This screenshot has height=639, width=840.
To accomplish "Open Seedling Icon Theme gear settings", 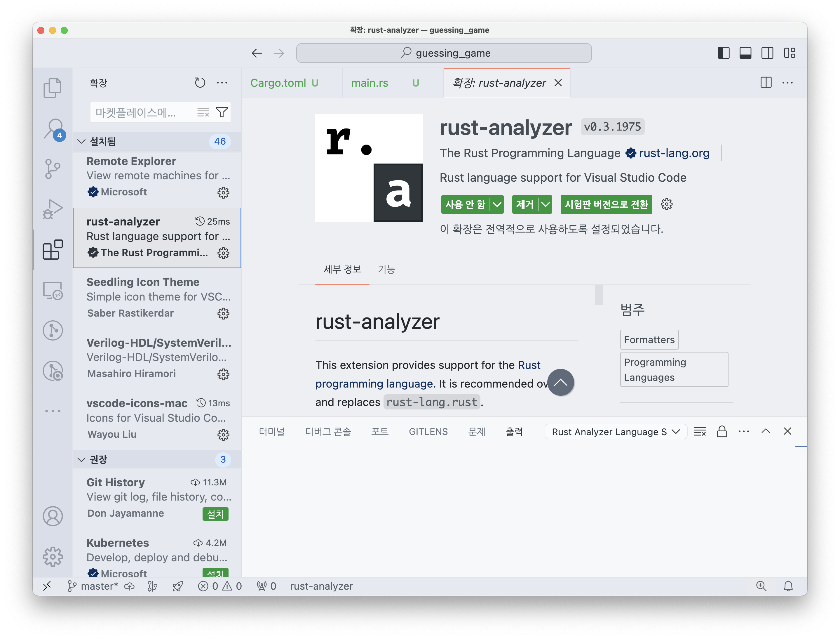I will (223, 313).
